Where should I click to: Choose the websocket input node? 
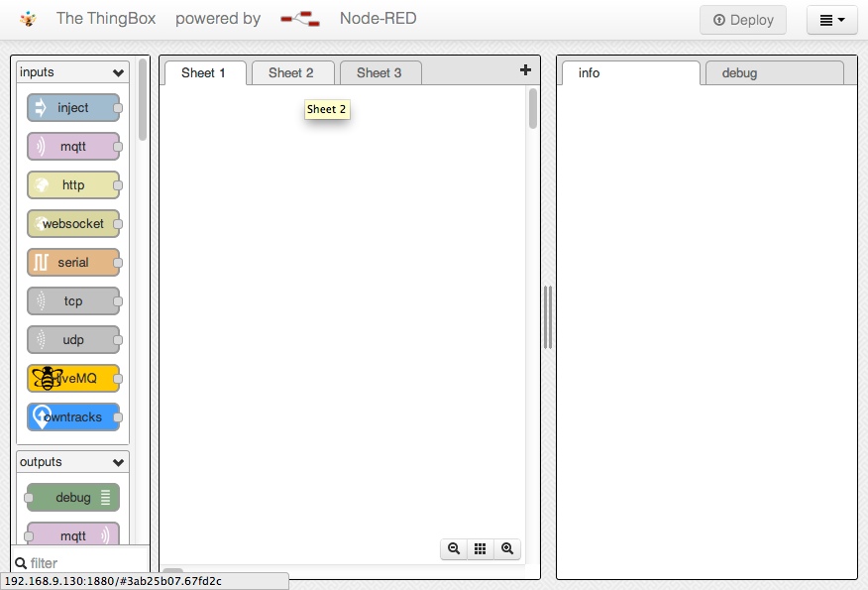pyautogui.click(x=73, y=224)
